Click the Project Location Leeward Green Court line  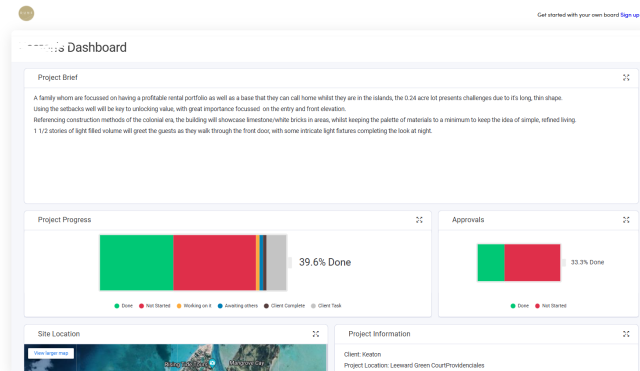(x=414, y=365)
